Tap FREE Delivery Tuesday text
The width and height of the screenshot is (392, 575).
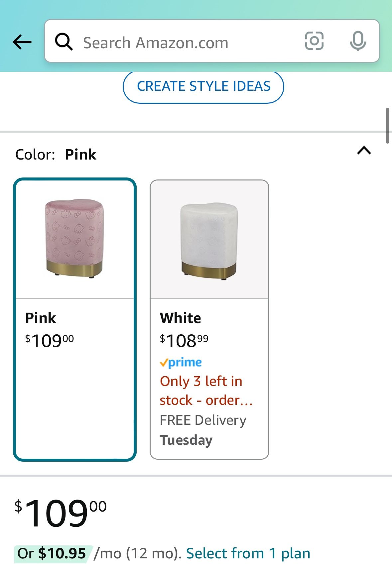tap(203, 430)
